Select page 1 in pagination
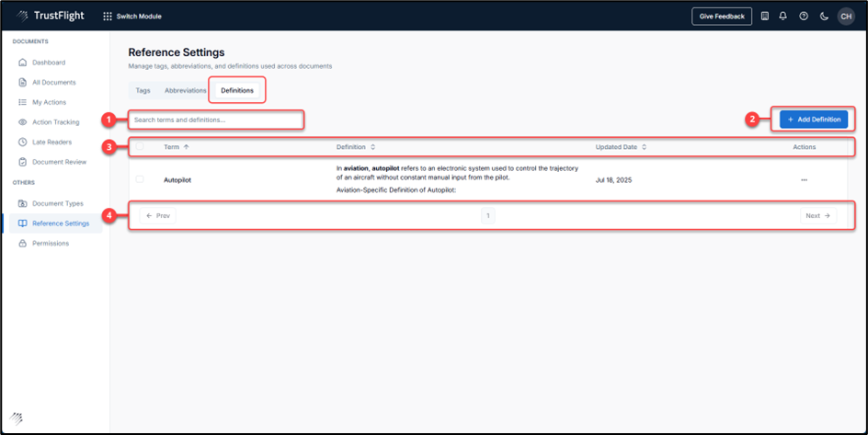Viewport: 868px width, 435px height. click(487, 216)
